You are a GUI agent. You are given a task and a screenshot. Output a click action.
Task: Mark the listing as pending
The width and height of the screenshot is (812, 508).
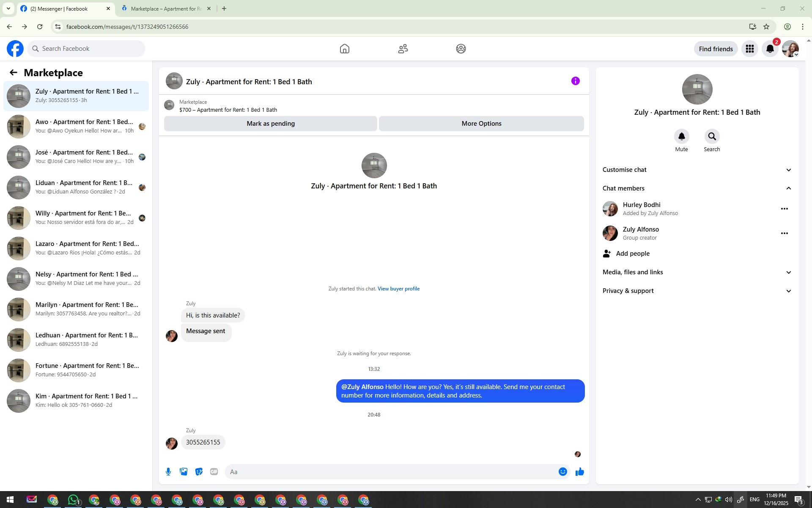pyautogui.click(x=271, y=124)
